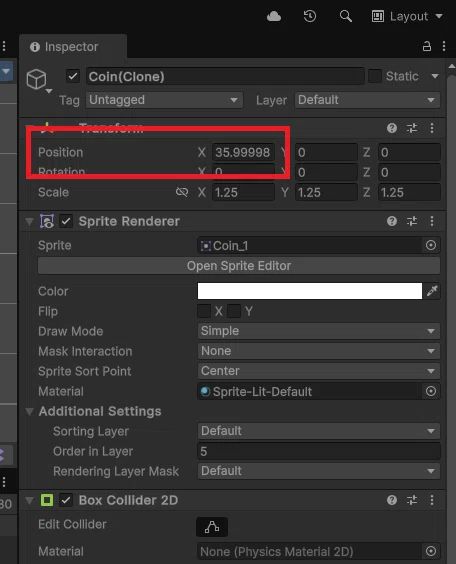Disable the Box Collider 2D checkbox
Viewport: 456px width, 564px height.
click(x=66, y=500)
